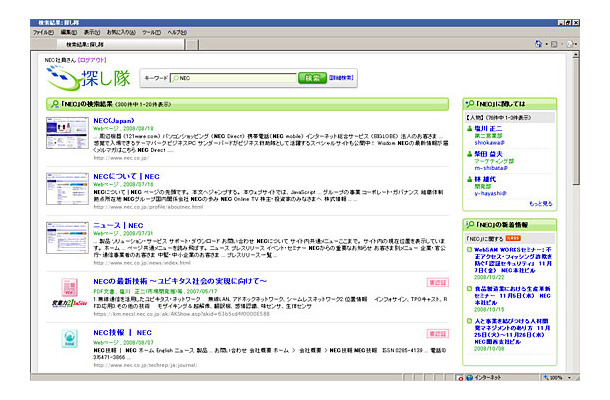Click the インターネット zone status icon

point(470,377)
